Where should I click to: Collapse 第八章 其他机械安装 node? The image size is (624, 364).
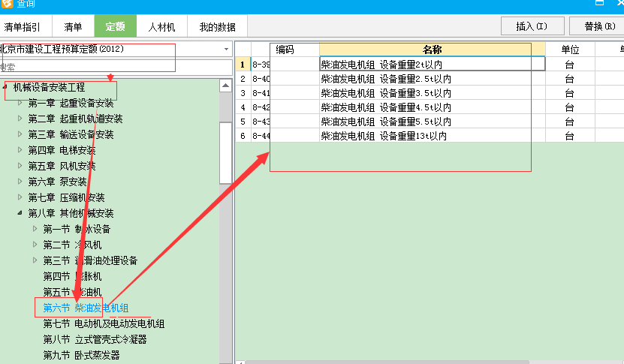pos(20,213)
